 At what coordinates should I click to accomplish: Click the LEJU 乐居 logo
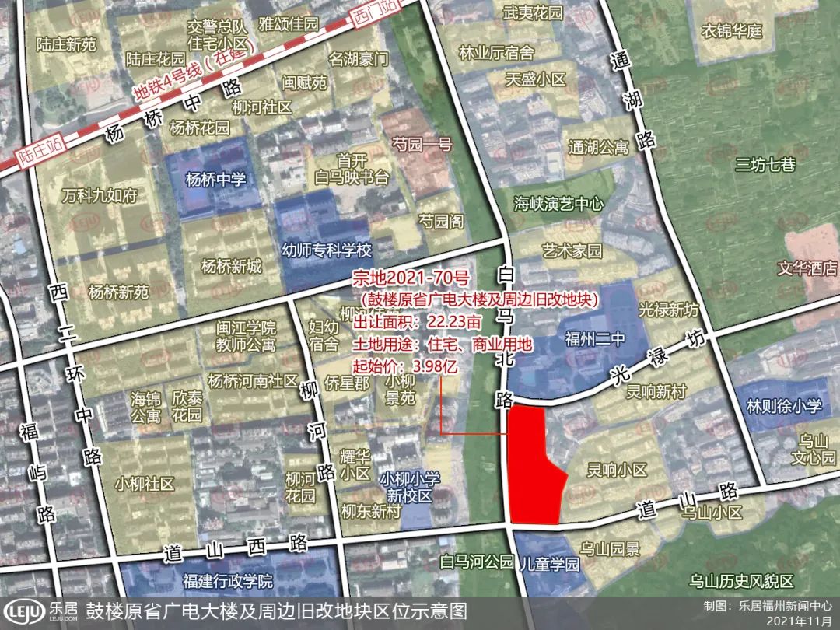click(x=40, y=612)
